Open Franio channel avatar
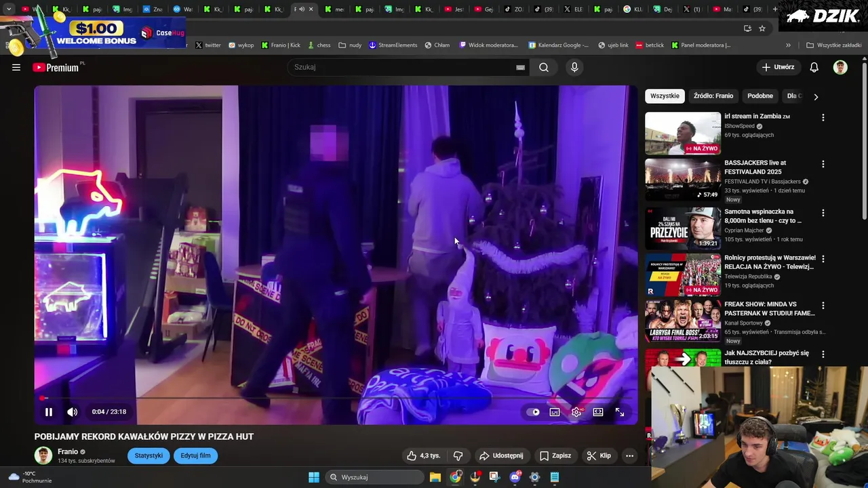 coord(43,455)
